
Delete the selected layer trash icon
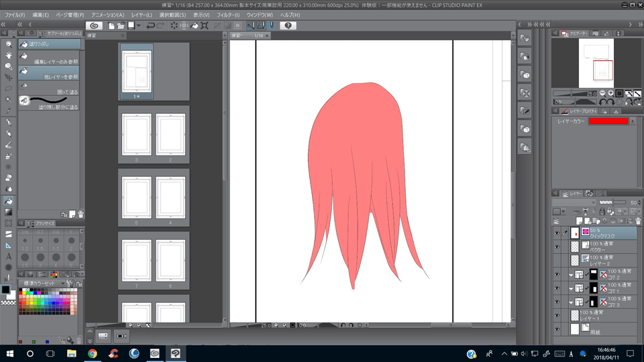tap(638, 221)
